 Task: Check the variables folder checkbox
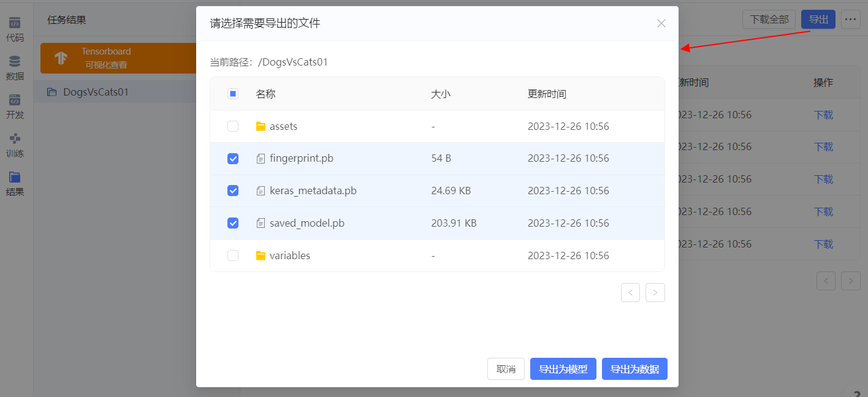click(x=233, y=255)
